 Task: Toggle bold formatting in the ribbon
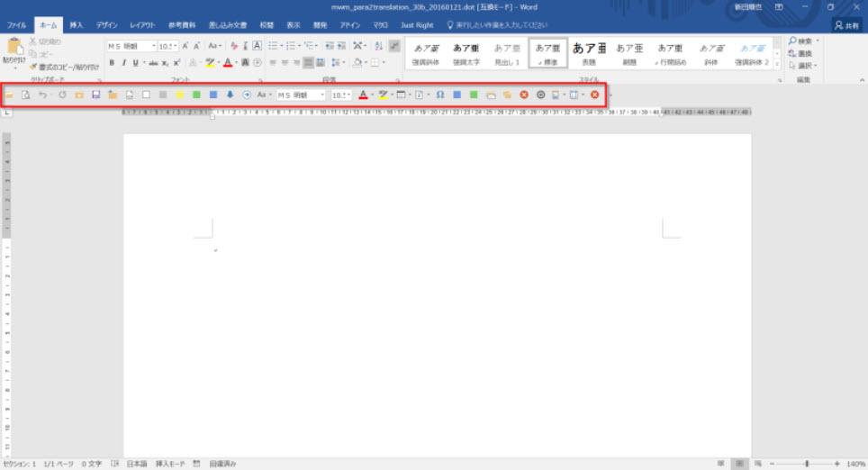pos(113,63)
